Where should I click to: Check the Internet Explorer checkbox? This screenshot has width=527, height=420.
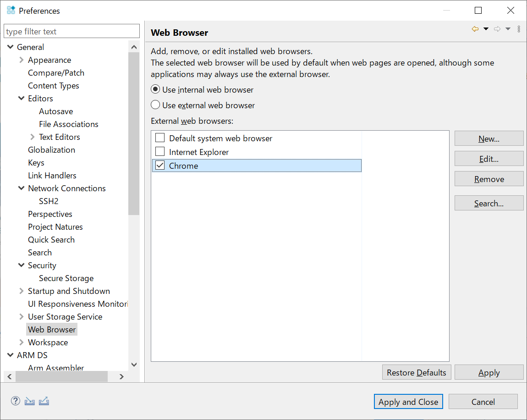click(x=160, y=152)
